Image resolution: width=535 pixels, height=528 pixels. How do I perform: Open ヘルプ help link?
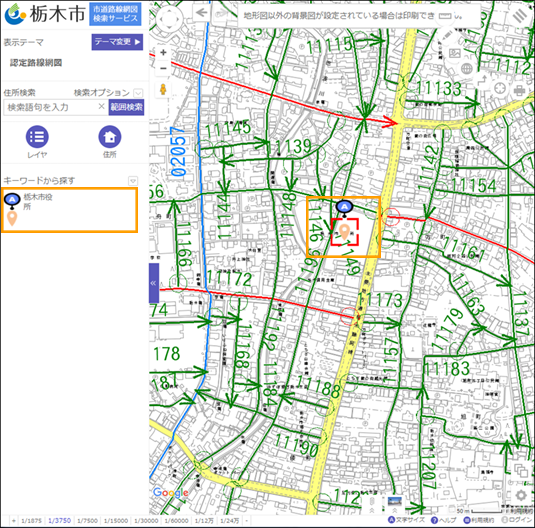(x=444, y=520)
